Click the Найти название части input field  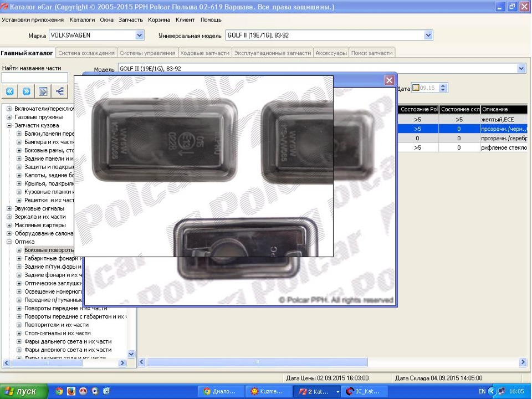pos(34,78)
